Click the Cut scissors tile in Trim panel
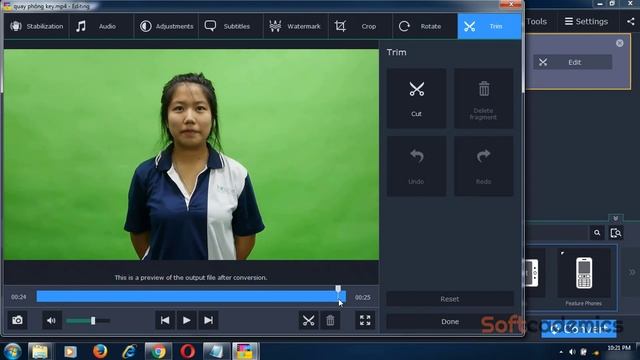The width and height of the screenshot is (640, 360). [x=416, y=98]
